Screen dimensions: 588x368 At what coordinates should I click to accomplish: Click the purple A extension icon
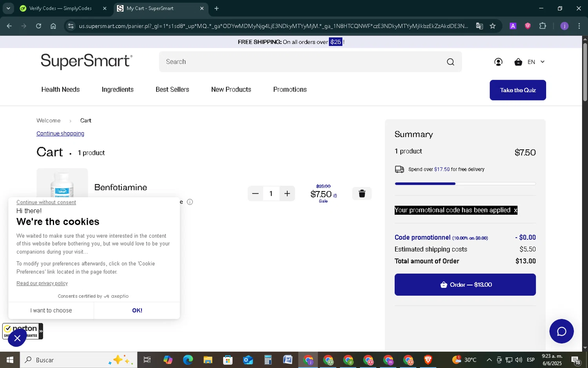[x=513, y=26]
